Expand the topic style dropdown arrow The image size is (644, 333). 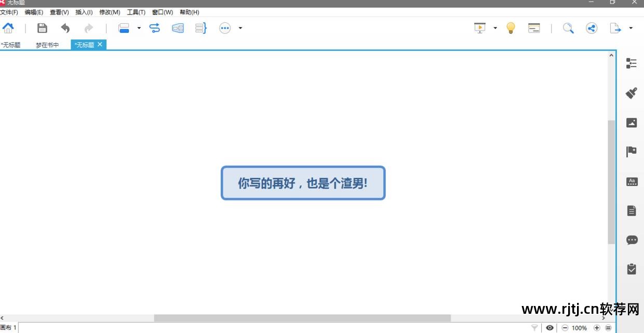[x=139, y=28]
